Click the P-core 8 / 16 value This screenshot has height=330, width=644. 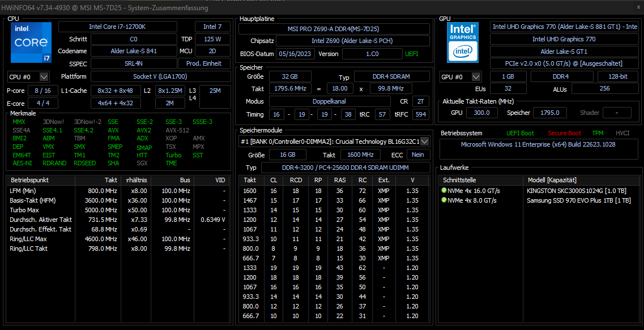point(42,91)
